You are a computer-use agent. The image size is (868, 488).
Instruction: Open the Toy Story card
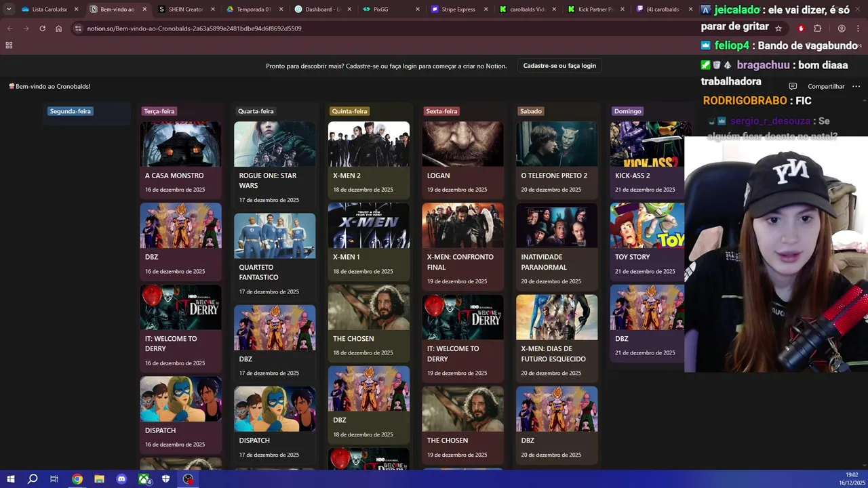coord(647,241)
